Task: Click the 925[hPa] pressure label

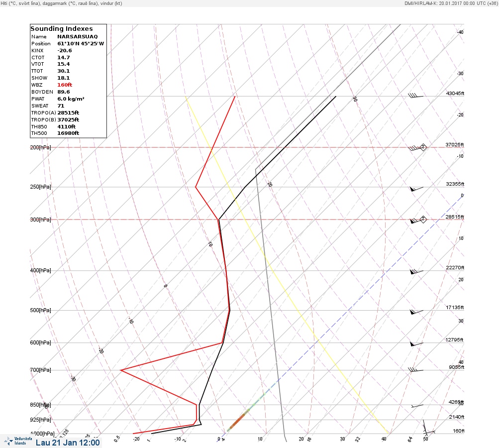Action: point(40,420)
